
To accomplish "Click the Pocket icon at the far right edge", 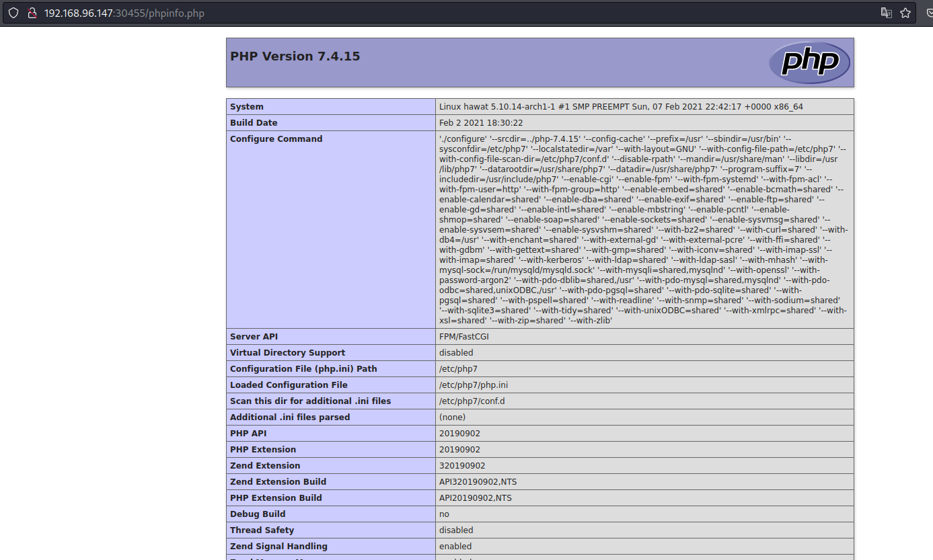I will 928,13.
